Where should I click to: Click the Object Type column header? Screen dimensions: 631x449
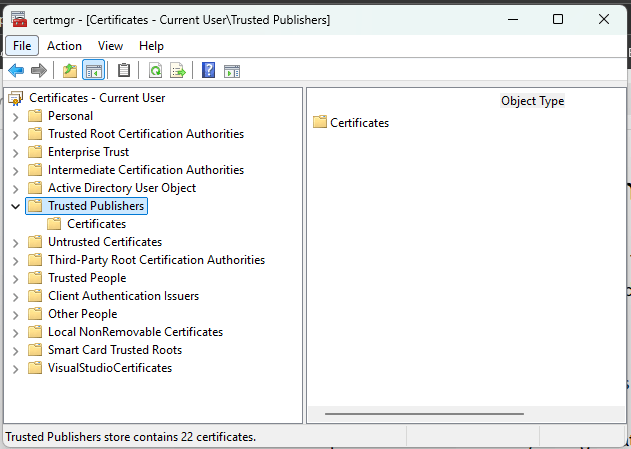click(532, 101)
